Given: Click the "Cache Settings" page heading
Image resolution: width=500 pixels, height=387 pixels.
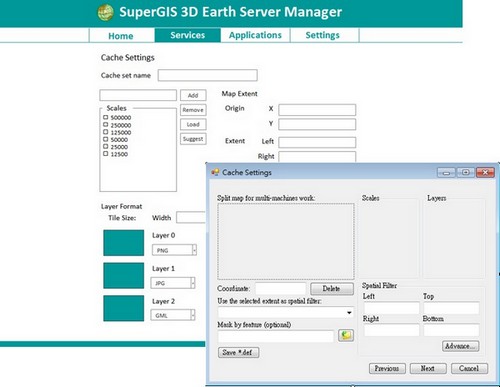Looking at the screenshot, I should click(128, 58).
